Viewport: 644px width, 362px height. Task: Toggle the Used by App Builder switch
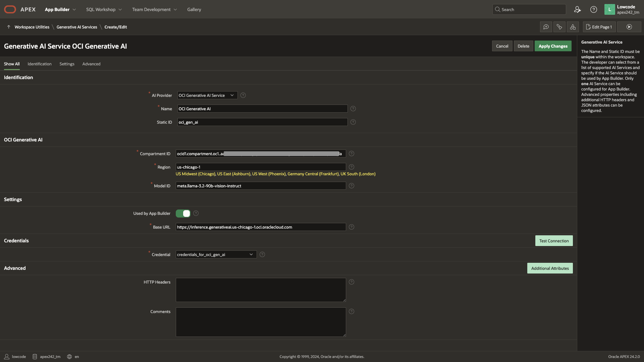pos(183,214)
